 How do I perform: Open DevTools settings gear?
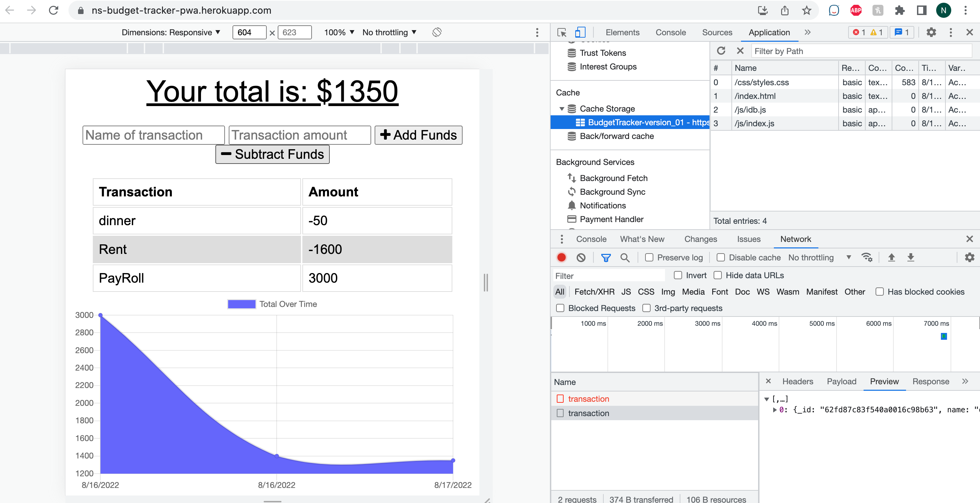coord(931,32)
